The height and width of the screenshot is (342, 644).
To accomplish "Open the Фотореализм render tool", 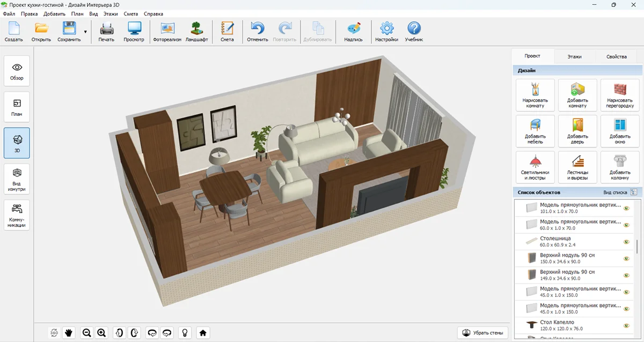I will click(167, 32).
